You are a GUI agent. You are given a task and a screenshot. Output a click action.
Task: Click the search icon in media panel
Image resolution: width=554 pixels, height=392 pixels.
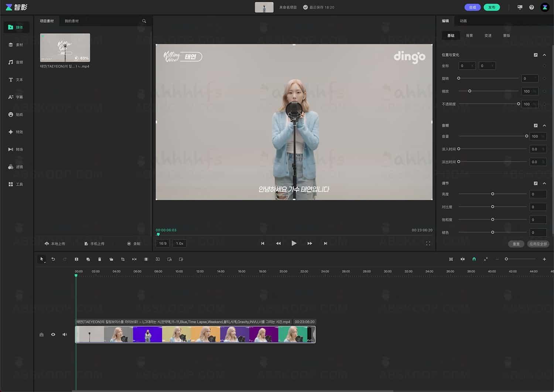144,21
